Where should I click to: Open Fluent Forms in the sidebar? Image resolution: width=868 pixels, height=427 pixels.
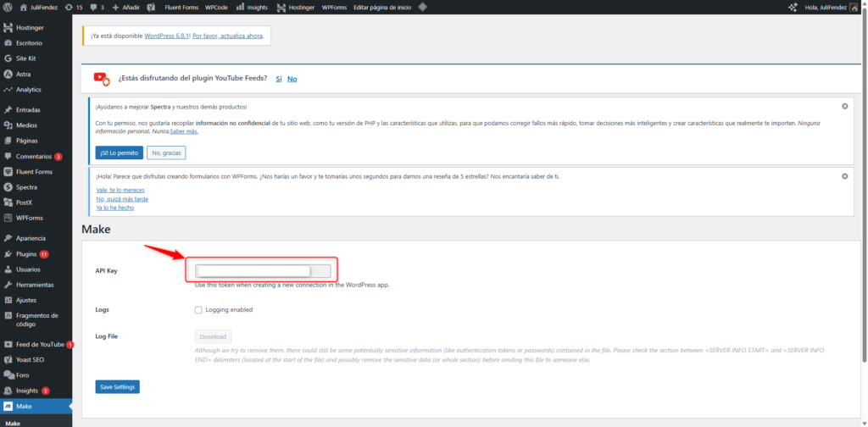coord(36,172)
